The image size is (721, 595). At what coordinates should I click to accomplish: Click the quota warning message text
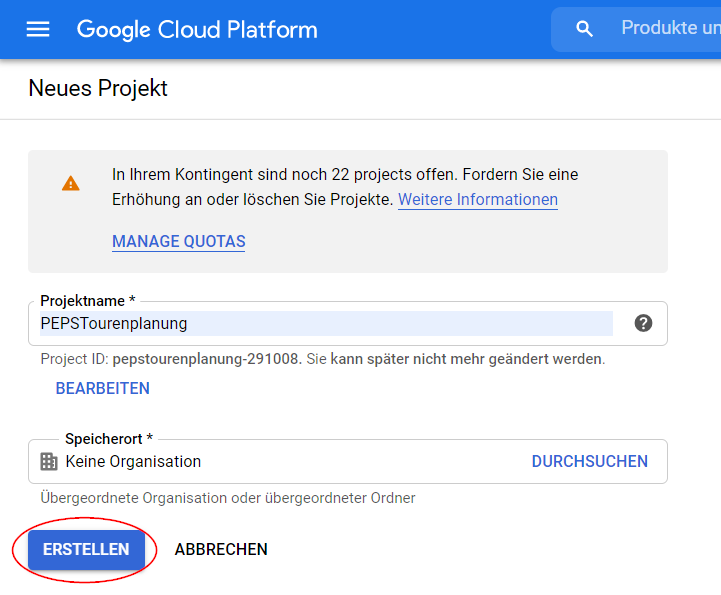click(x=344, y=175)
